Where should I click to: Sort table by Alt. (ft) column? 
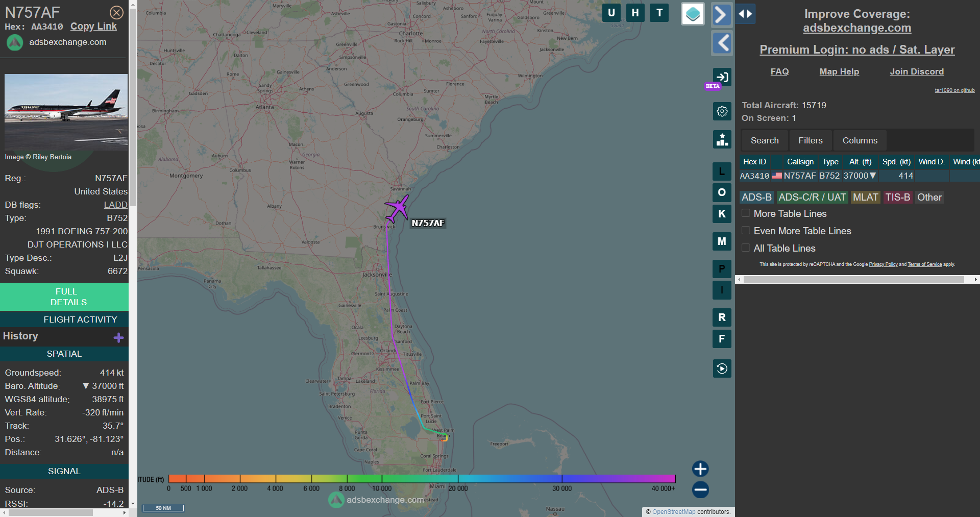click(x=860, y=162)
